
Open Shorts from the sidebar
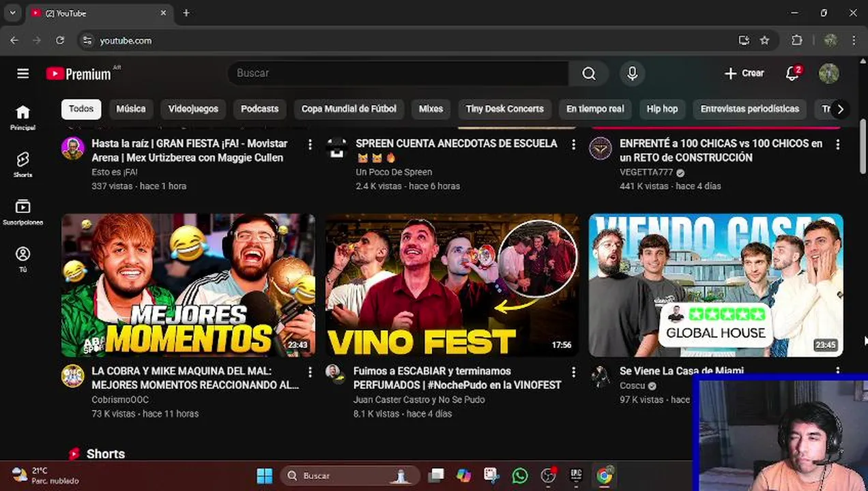click(x=23, y=164)
